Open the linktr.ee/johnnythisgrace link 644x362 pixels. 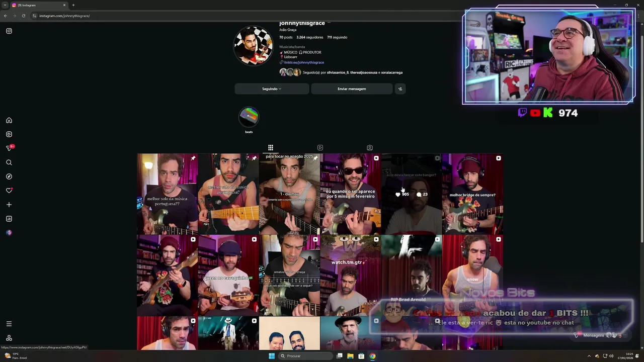[x=303, y=62]
